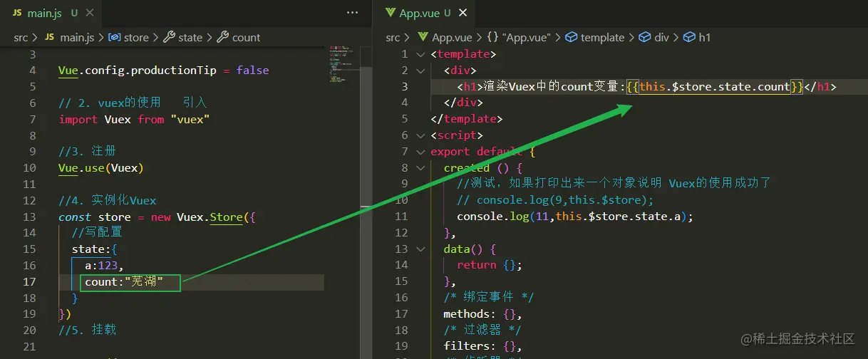Click the "filters: {}," line
868x359 pixels.
(482, 346)
